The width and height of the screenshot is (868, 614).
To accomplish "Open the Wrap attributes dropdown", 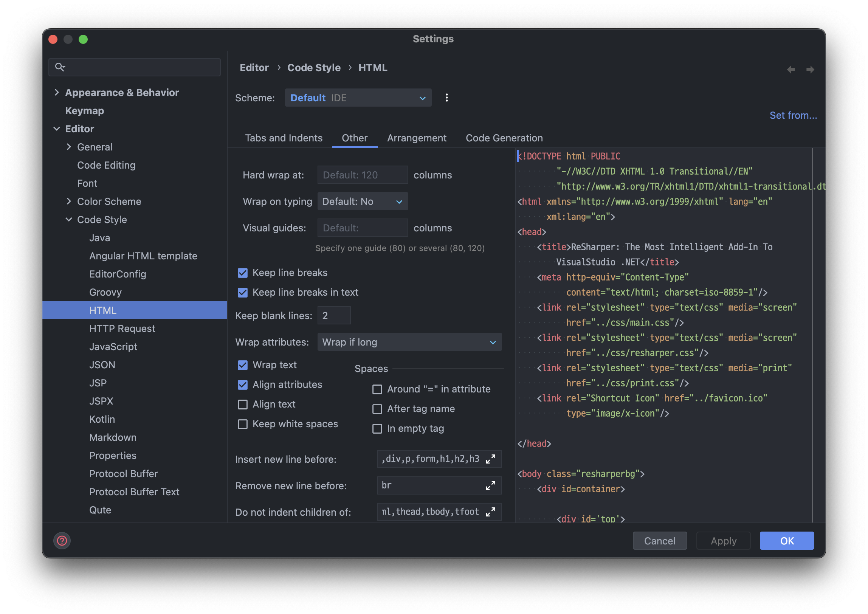I will (x=409, y=342).
